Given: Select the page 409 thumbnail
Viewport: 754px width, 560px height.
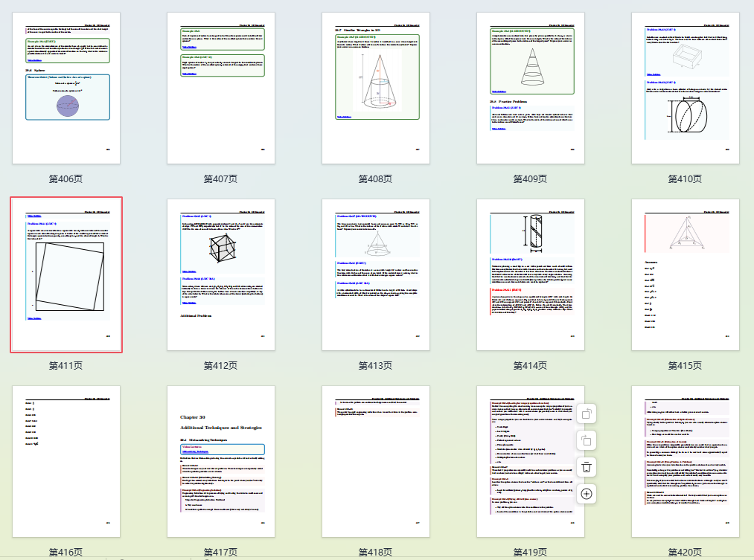Looking at the screenshot, I should pyautogui.click(x=531, y=88).
